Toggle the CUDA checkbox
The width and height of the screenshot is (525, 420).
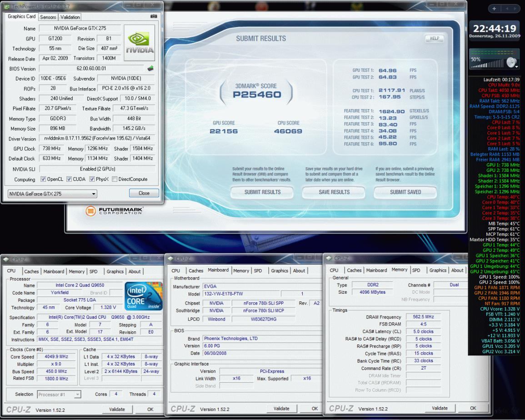[69, 179]
